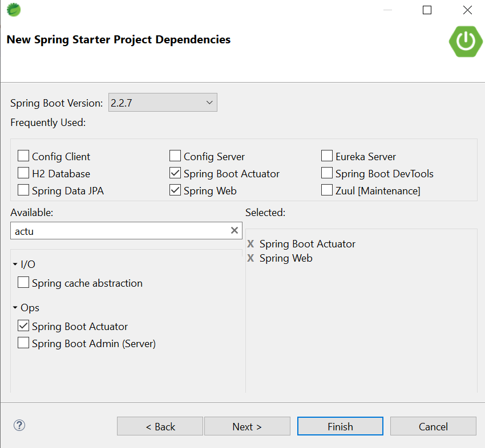This screenshot has height=448, width=485.
Task: Click the help question mark icon
Action: pos(19,425)
